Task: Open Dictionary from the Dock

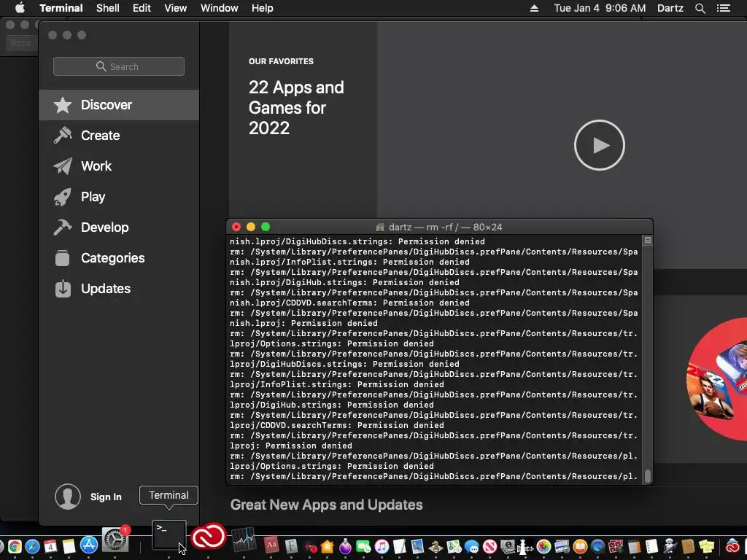Action: point(271,545)
